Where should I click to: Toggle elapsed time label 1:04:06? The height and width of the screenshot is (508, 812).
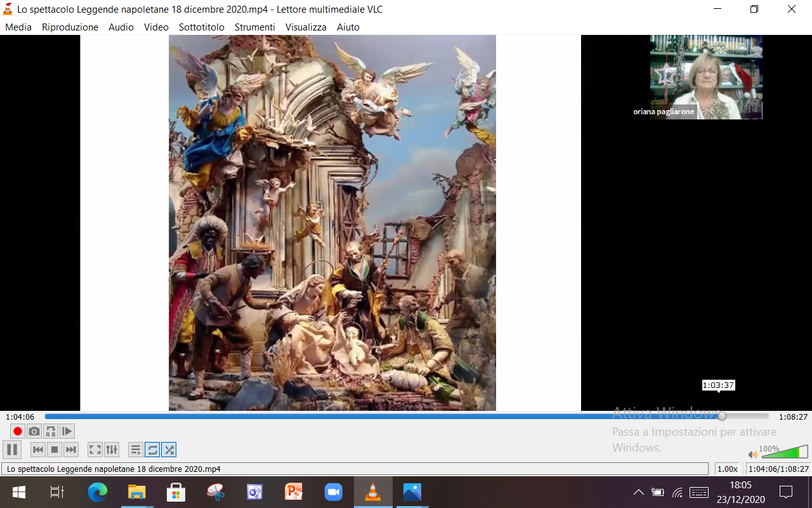coord(20,417)
